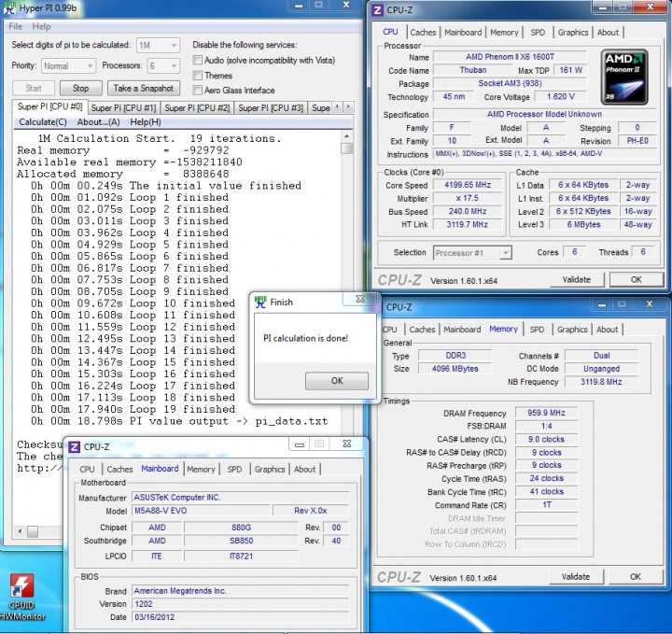Click the Stop button in Hyper PI
Viewport: 672px width, 634px height.
[x=80, y=89]
